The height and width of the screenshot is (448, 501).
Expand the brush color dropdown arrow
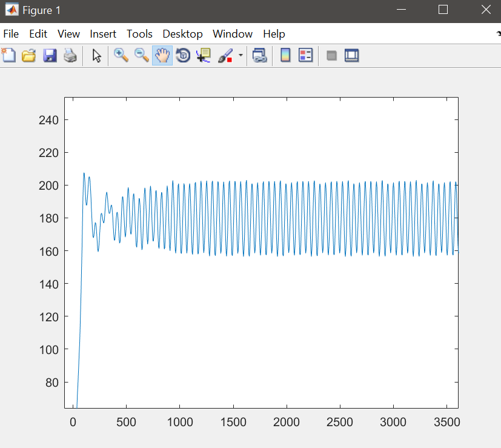(x=241, y=56)
